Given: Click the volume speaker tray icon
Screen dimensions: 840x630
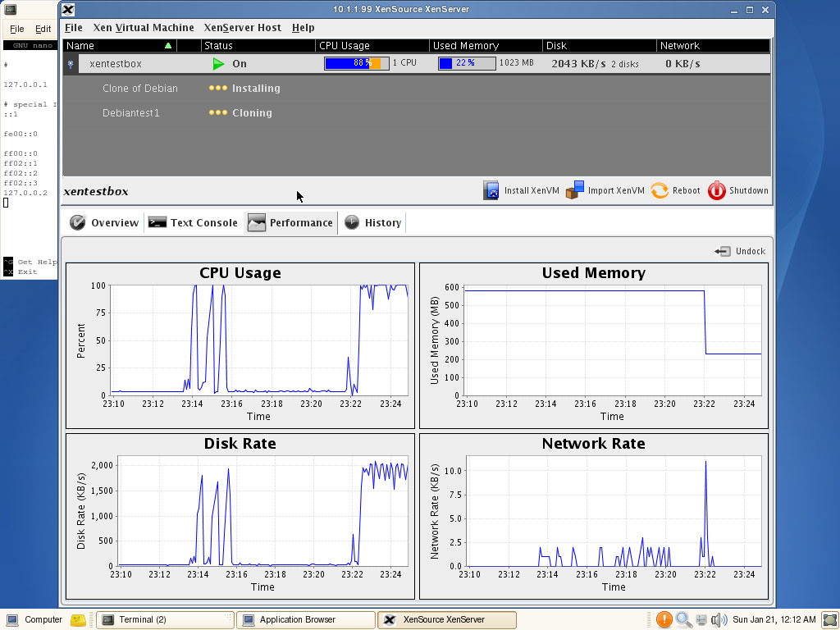Looking at the screenshot, I should (x=719, y=620).
